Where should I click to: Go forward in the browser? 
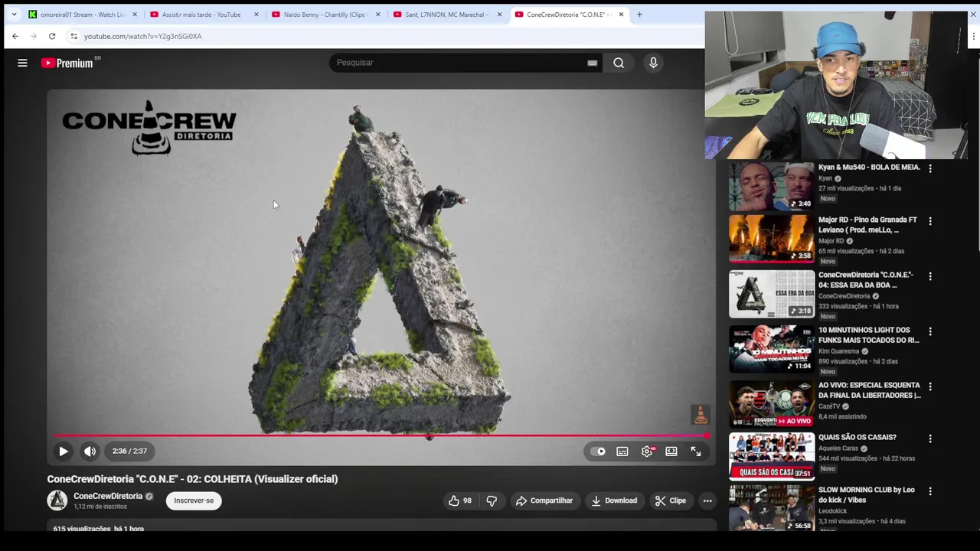click(34, 36)
